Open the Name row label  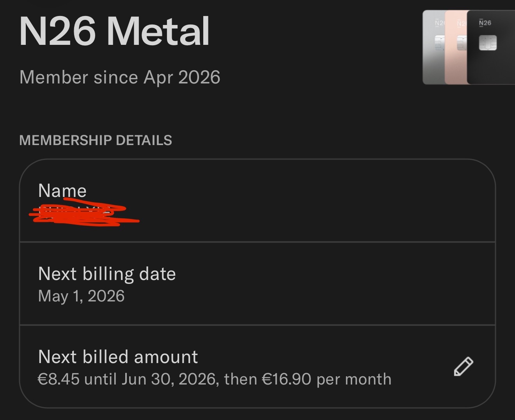pyautogui.click(x=62, y=191)
